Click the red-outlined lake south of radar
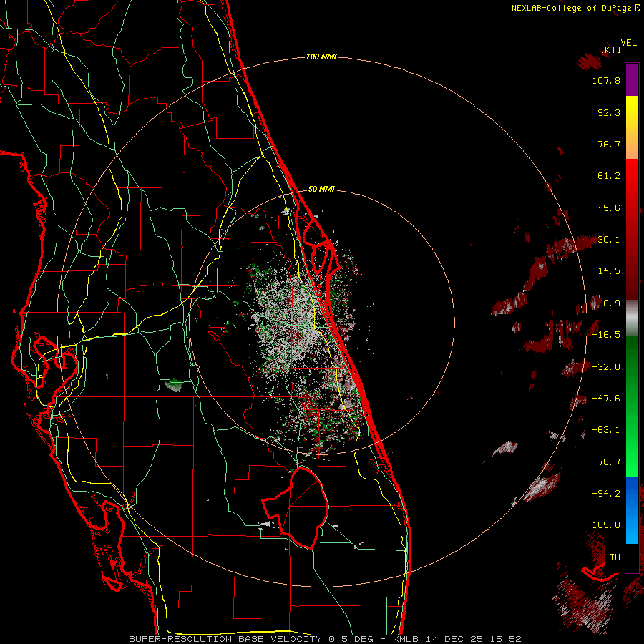This screenshot has width=644, height=644. click(x=296, y=507)
